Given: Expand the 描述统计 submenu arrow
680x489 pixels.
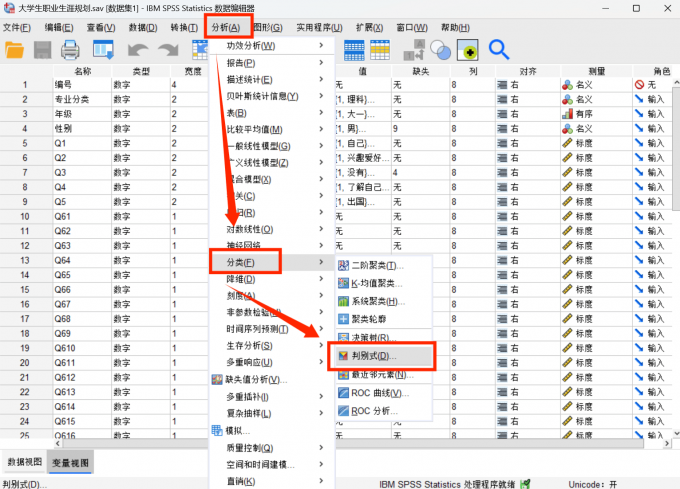Looking at the screenshot, I should (321, 79).
